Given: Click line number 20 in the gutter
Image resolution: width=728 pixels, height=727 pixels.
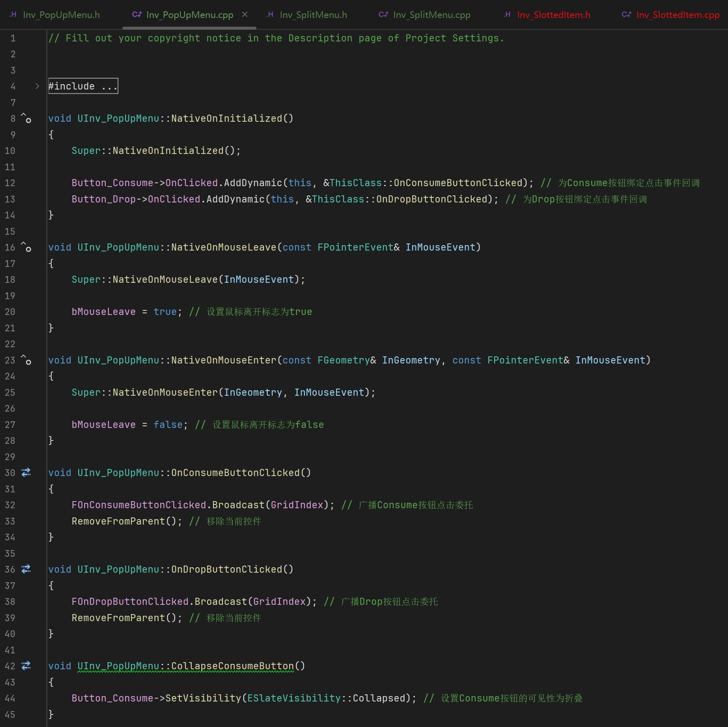Looking at the screenshot, I should (x=10, y=312).
